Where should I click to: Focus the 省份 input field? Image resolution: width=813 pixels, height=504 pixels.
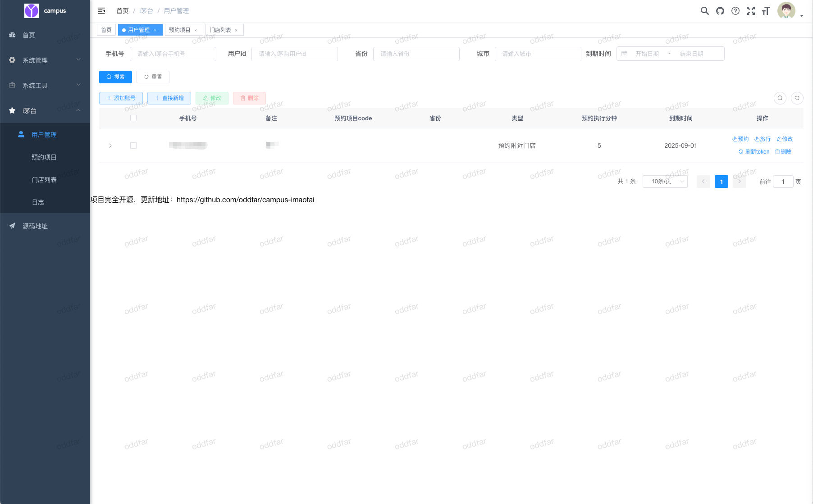tap(416, 54)
